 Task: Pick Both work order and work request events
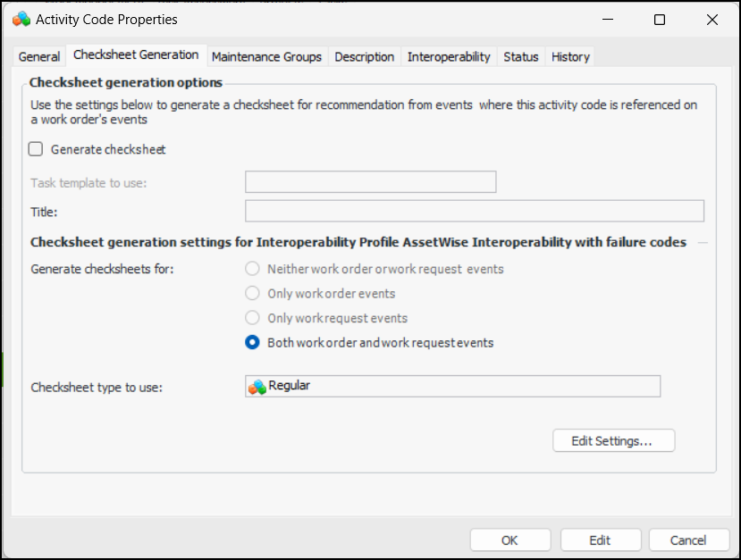click(x=253, y=342)
